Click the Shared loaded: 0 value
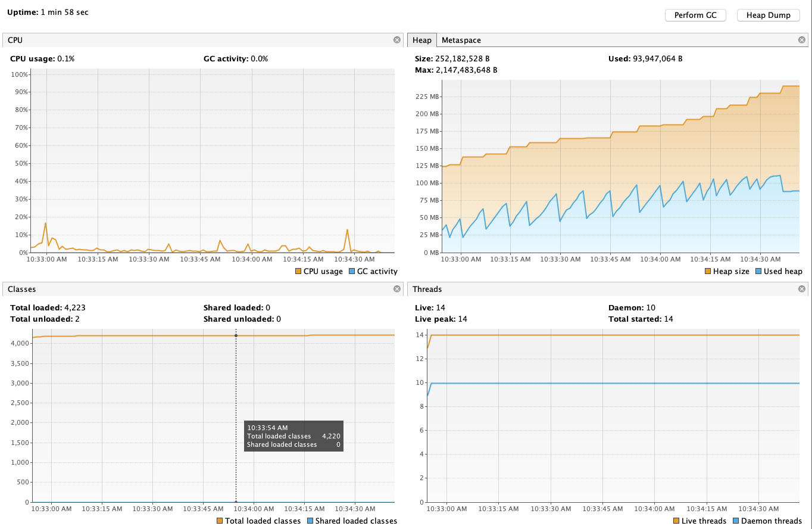 coord(237,308)
